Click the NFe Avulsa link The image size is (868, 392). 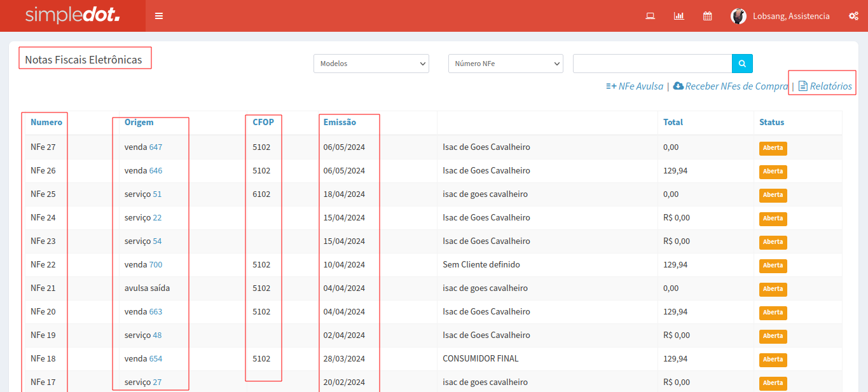635,86
